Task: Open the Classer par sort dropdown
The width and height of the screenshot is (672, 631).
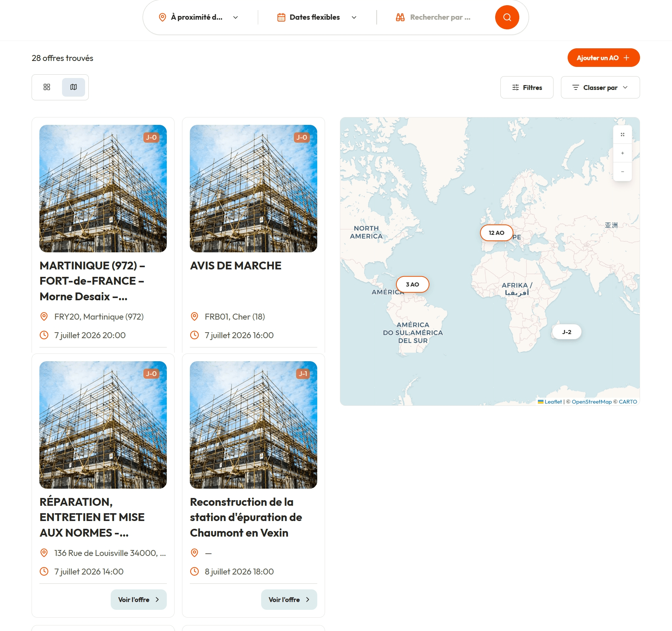Action: tap(600, 87)
